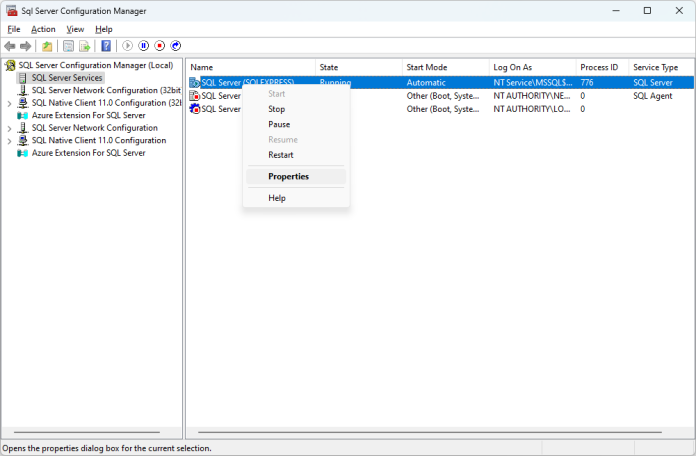Click Process ID value 776
The width and height of the screenshot is (696, 456).
587,83
